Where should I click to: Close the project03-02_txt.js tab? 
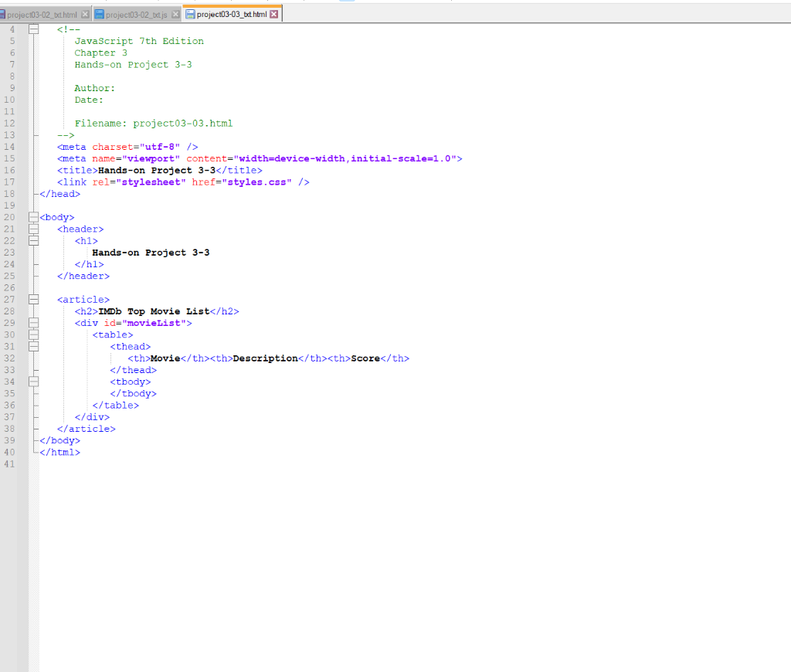[178, 13]
